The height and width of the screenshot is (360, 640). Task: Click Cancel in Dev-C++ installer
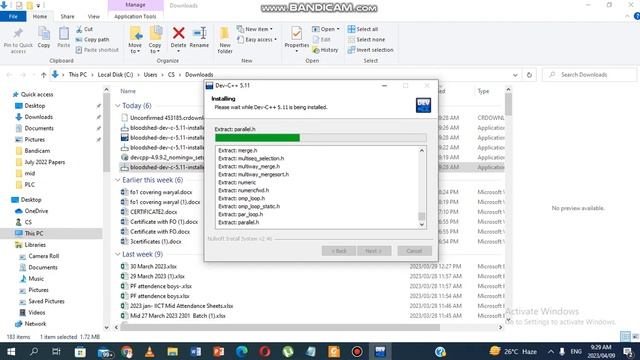414,251
